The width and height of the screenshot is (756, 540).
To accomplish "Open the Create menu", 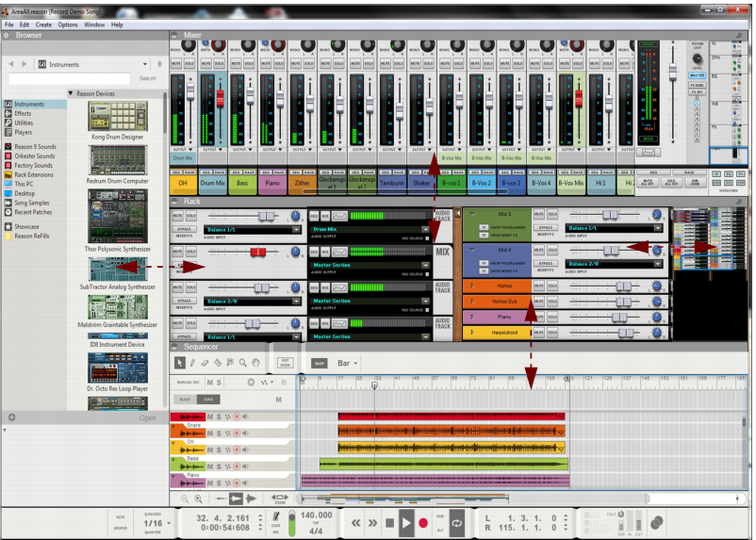I will click(43, 25).
